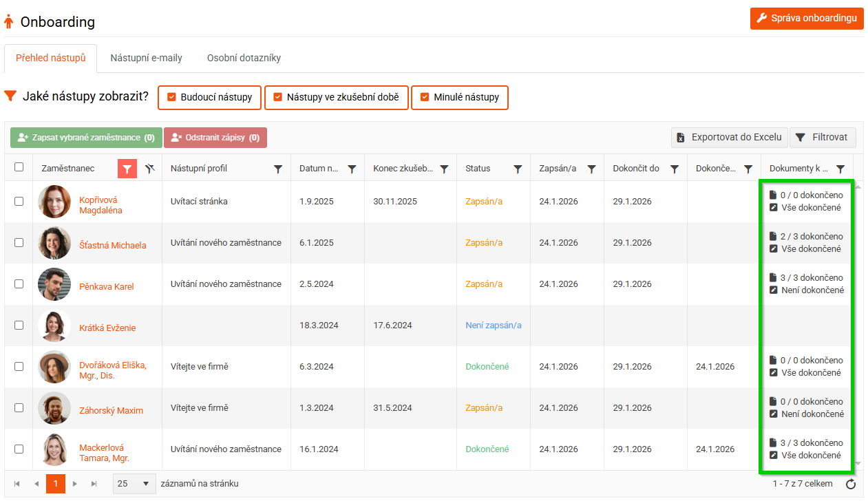Click the red active filter icon in Zaměstnanec column
The height and width of the screenshot is (501, 868).
[127, 169]
